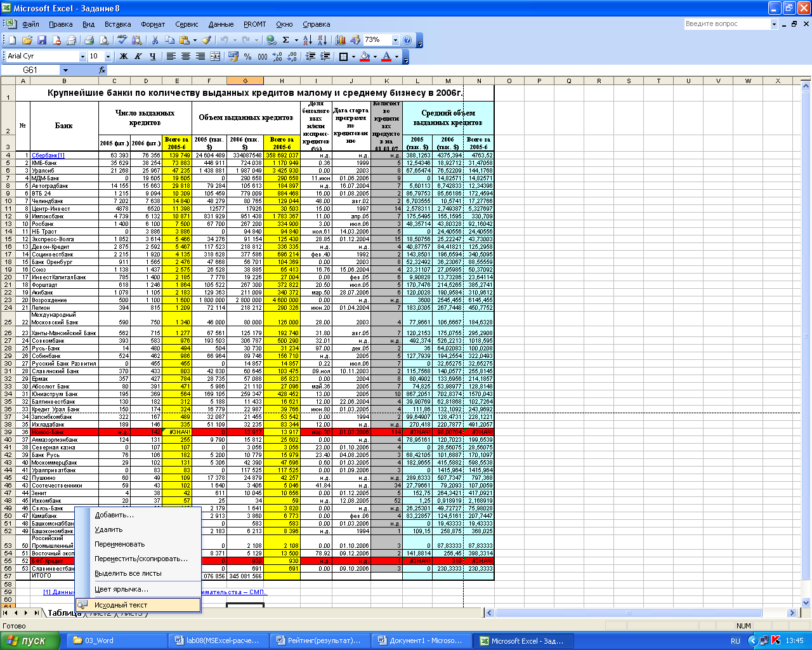Open the Данные menu

[221, 24]
